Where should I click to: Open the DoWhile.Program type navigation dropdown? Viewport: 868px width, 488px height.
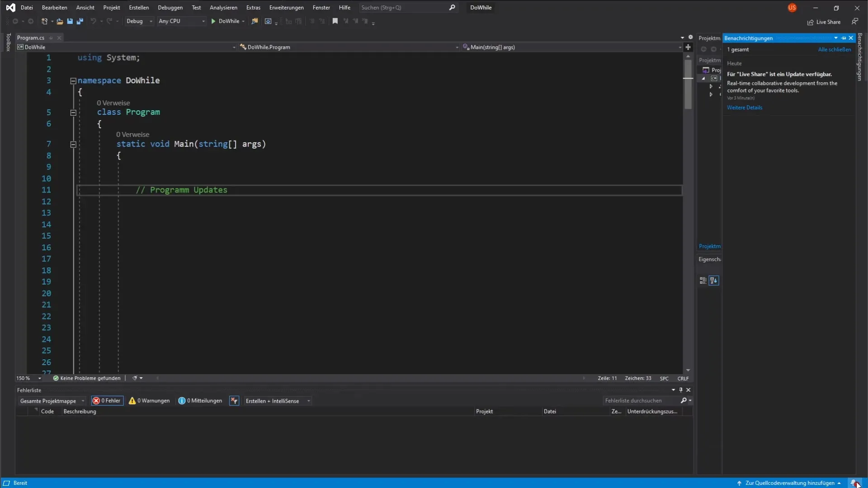[x=349, y=47]
